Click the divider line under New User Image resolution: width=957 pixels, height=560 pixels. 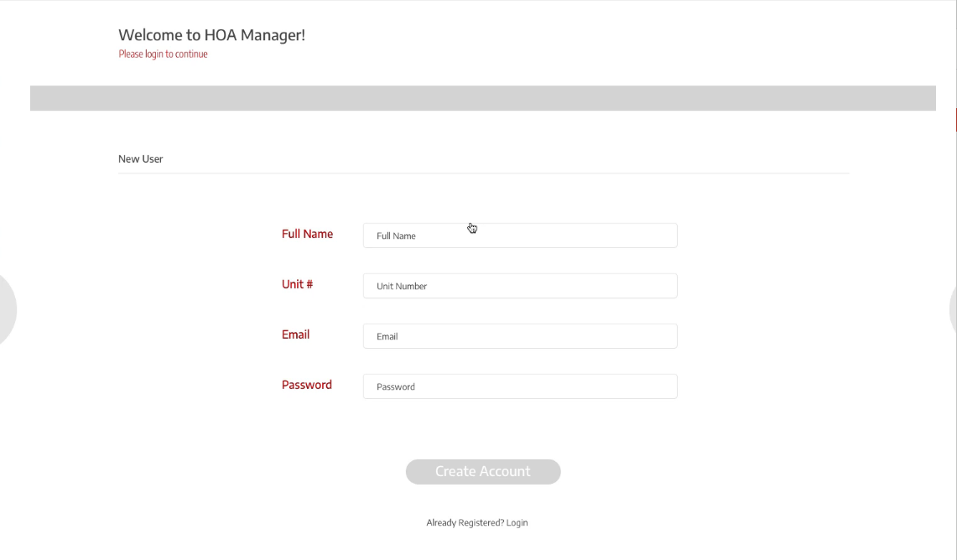[x=483, y=170]
